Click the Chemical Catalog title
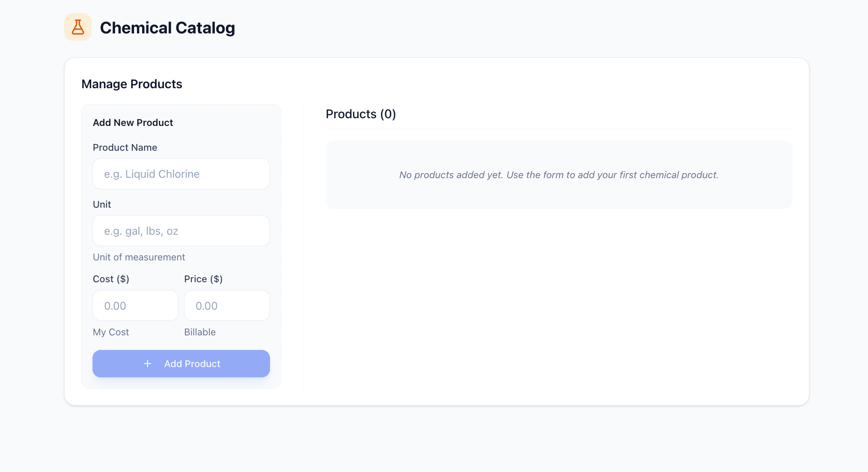The width and height of the screenshot is (868, 472). pyautogui.click(x=167, y=28)
